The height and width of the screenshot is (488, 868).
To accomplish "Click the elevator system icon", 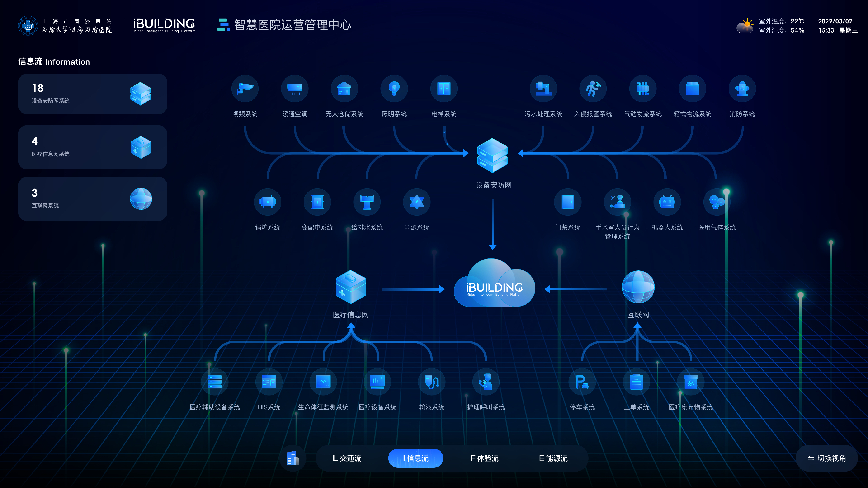I will pos(444,89).
